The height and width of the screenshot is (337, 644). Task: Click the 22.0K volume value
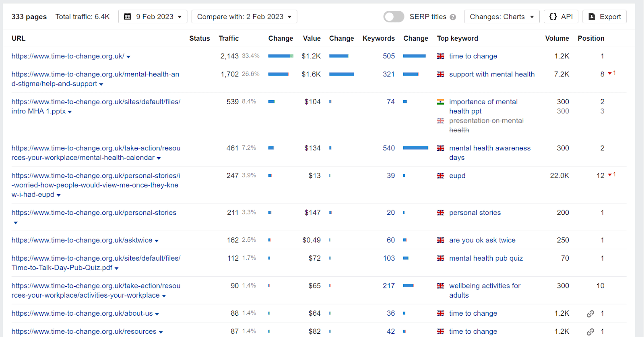tap(559, 176)
